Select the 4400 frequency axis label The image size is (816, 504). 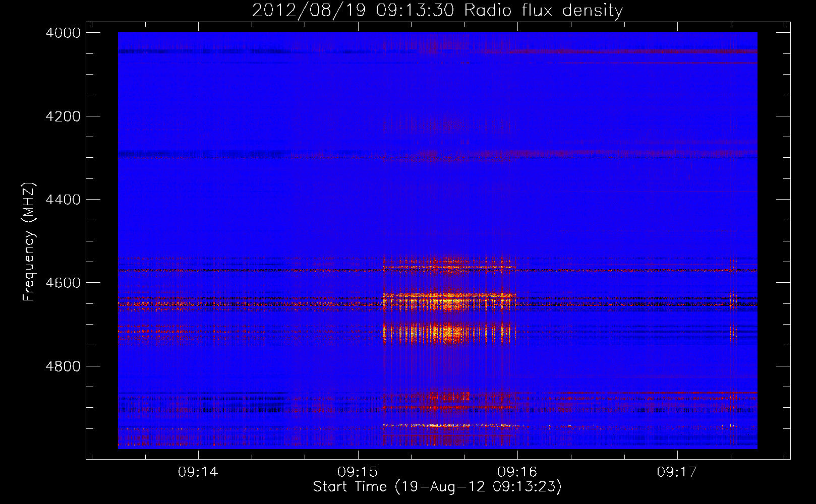[x=63, y=200]
